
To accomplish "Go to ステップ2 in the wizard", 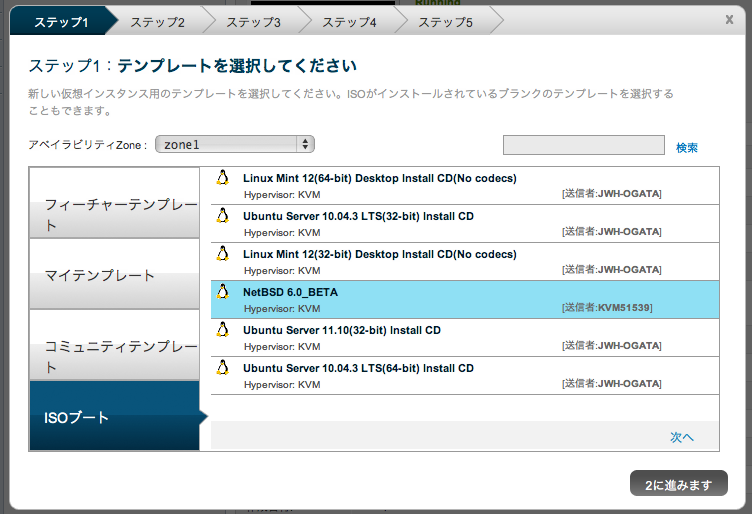I will point(157,22).
